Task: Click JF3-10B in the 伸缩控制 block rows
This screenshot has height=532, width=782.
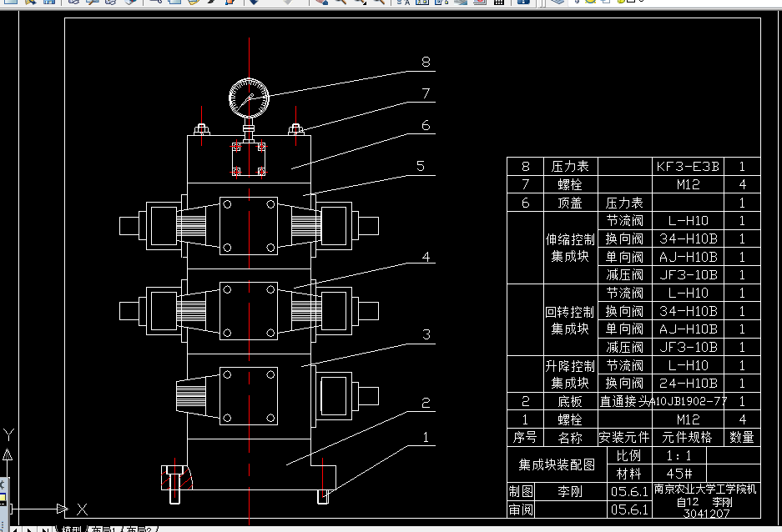Action: (x=688, y=275)
